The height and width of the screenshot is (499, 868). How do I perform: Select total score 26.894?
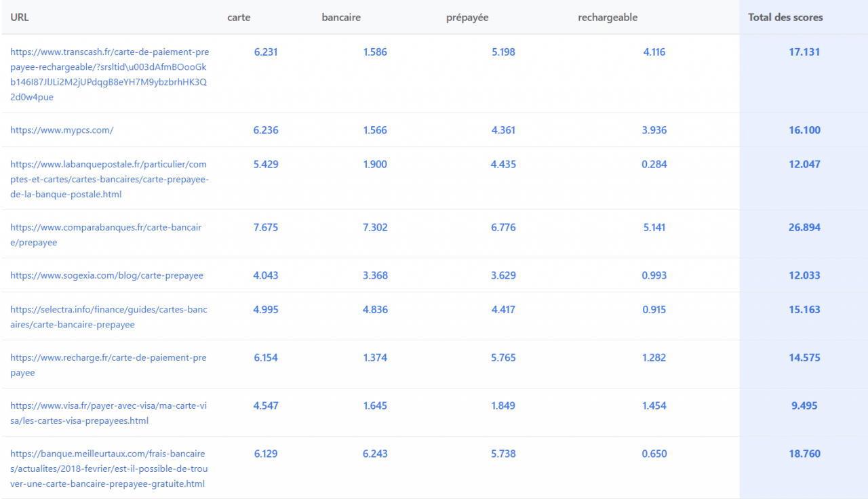pyautogui.click(x=804, y=227)
